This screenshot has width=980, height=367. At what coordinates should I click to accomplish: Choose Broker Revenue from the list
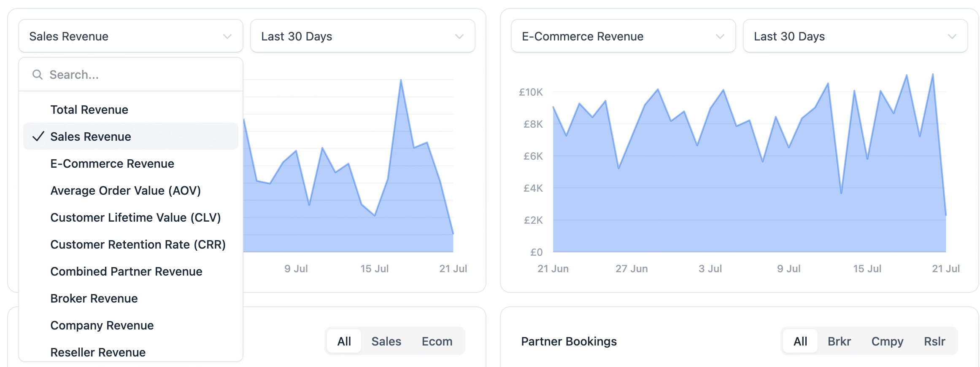point(94,298)
